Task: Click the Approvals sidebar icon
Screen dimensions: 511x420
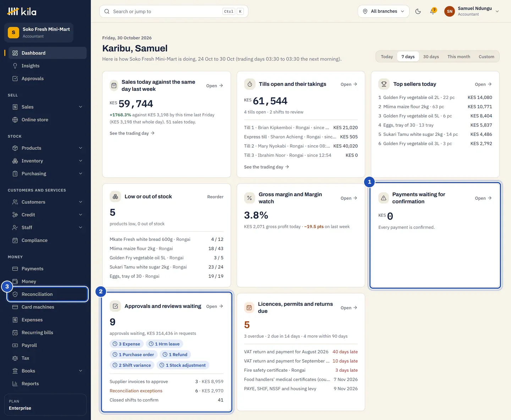Action: (x=15, y=78)
